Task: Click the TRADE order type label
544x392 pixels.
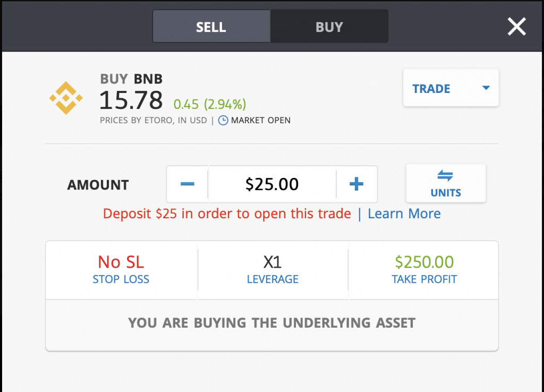Action: point(431,89)
